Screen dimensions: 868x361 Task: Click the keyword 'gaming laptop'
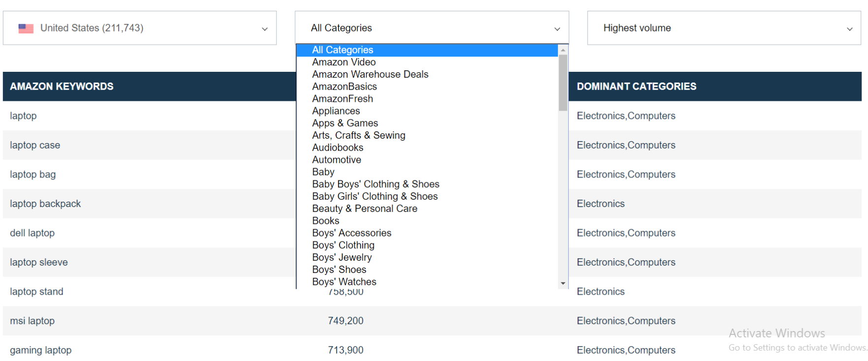(40, 350)
